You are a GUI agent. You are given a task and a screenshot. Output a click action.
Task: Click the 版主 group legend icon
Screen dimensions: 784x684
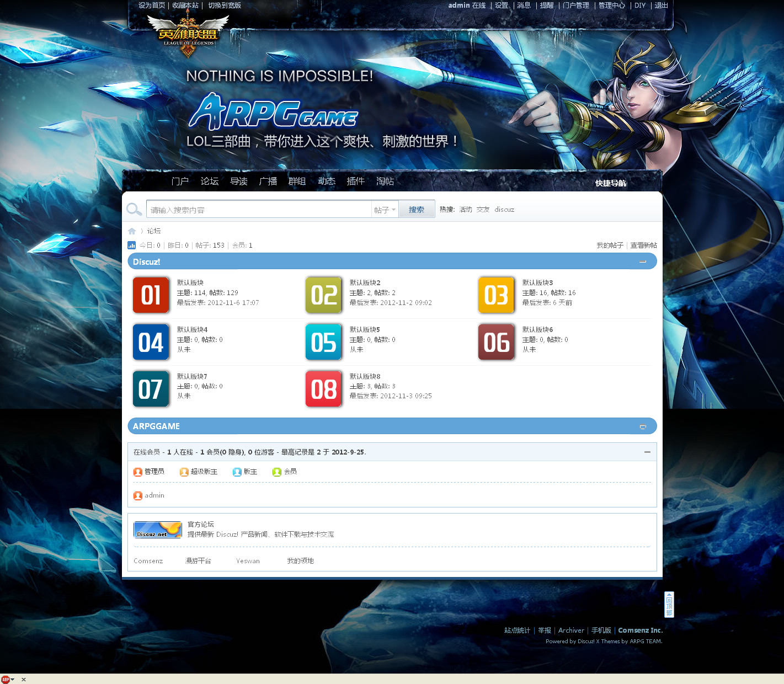(237, 472)
